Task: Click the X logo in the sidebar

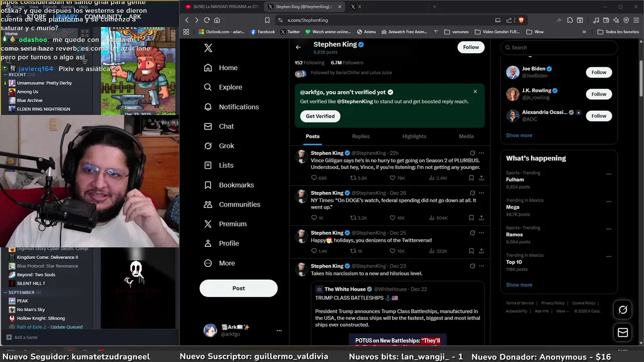Action: [208, 48]
